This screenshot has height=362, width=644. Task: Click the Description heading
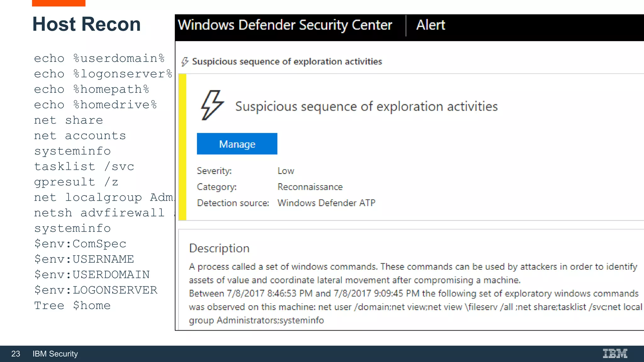coord(219,248)
